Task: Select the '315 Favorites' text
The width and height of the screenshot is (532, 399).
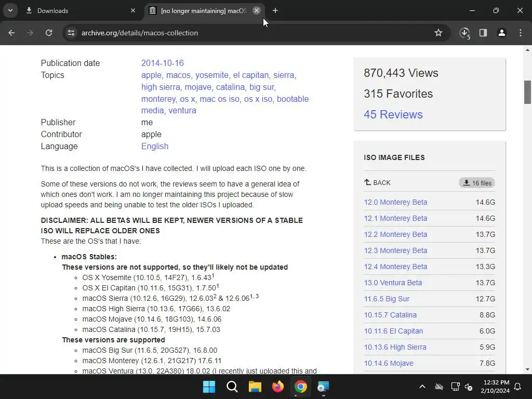Action: click(398, 94)
